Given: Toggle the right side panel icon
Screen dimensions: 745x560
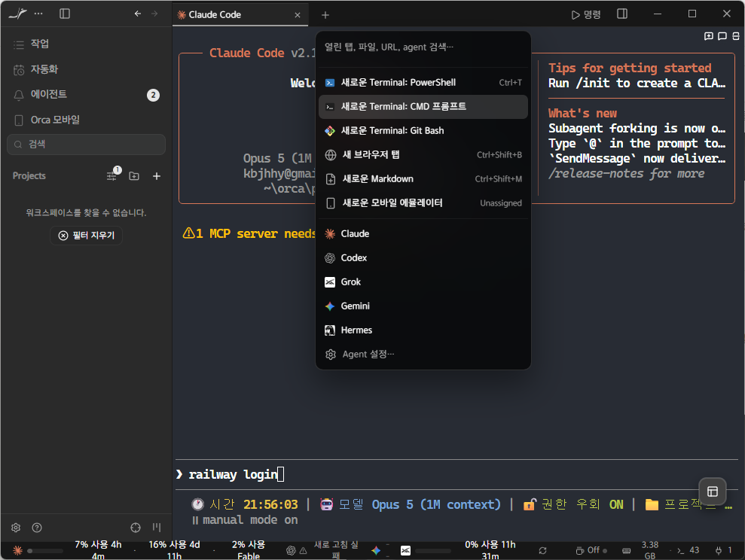Looking at the screenshot, I should pyautogui.click(x=622, y=14).
